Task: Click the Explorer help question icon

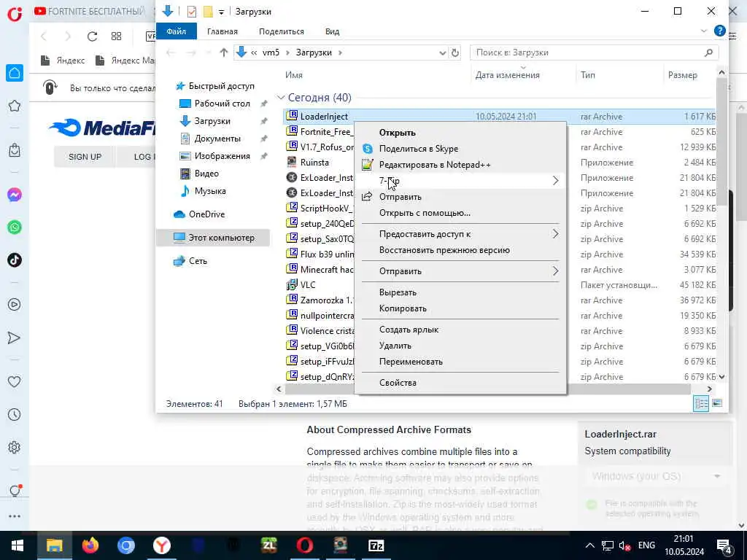Action: click(x=719, y=31)
